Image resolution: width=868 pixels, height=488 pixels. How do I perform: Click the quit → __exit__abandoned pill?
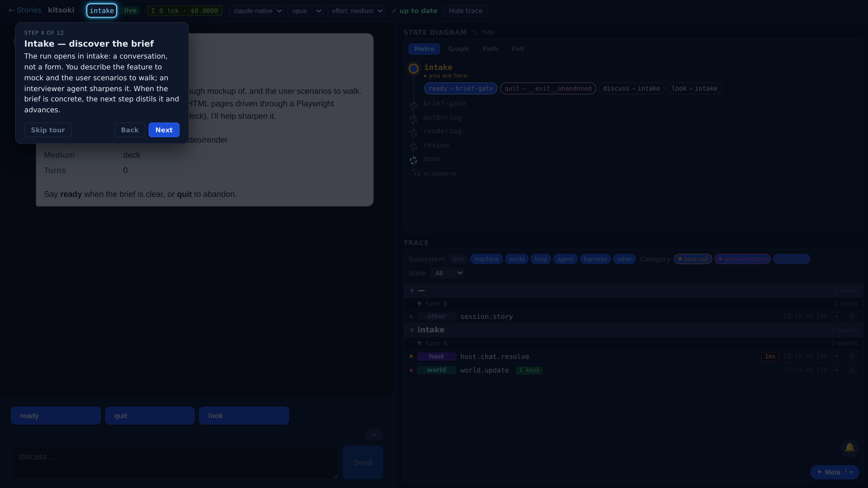point(548,89)
